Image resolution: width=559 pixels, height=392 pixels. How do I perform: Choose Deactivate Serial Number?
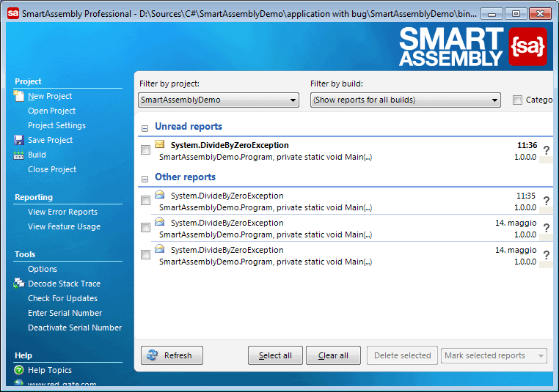pos(75,328)
